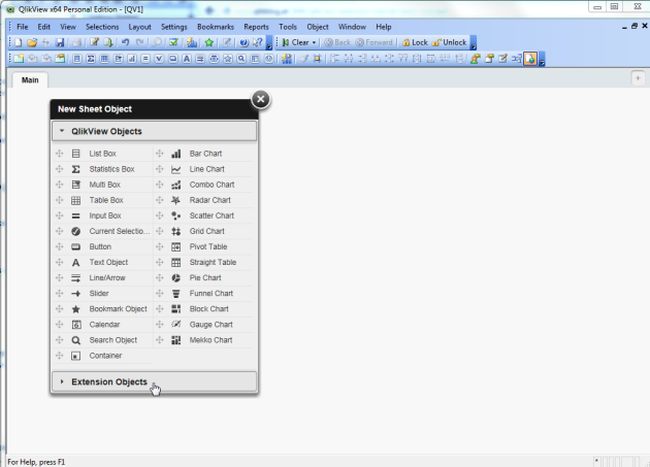
Task: Click the Undo arrow icon
Action: [125, 42]
